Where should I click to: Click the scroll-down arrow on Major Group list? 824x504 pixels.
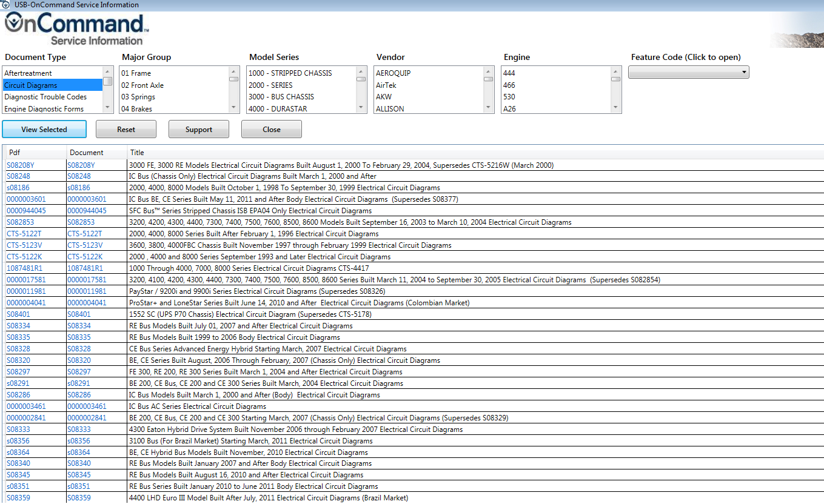click(x=233, y=108)
